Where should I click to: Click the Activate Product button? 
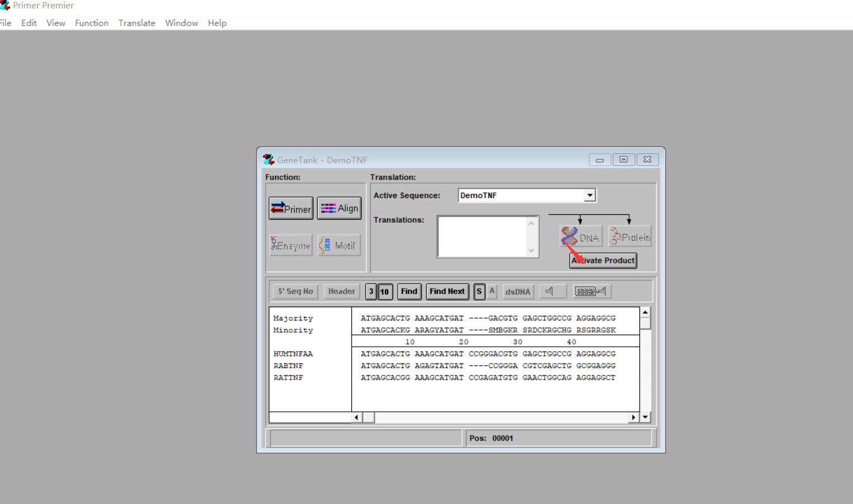[x=603, y=260]
